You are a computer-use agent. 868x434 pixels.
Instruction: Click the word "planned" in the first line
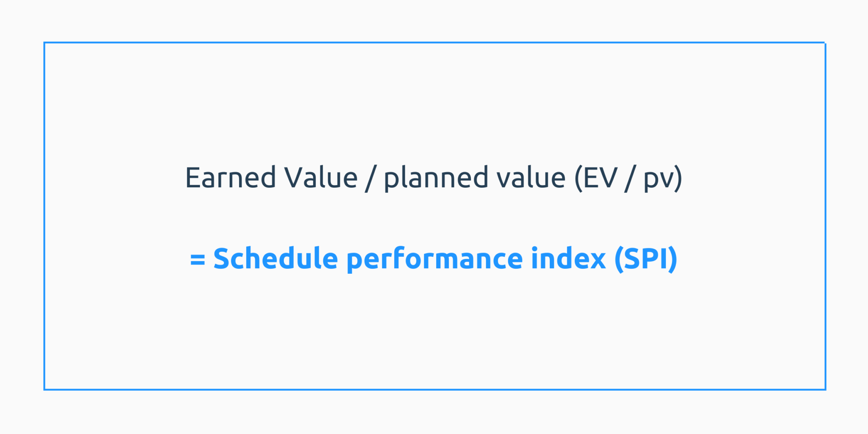click(x=436, y=178)
